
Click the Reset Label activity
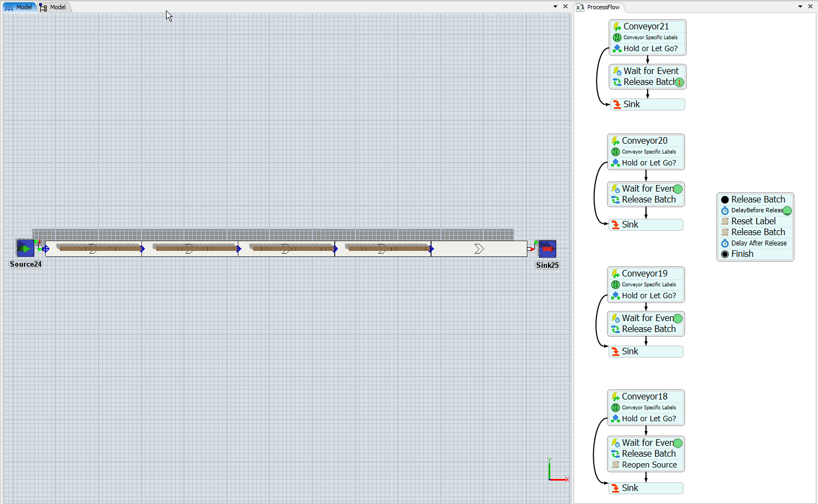pos(753,222)
